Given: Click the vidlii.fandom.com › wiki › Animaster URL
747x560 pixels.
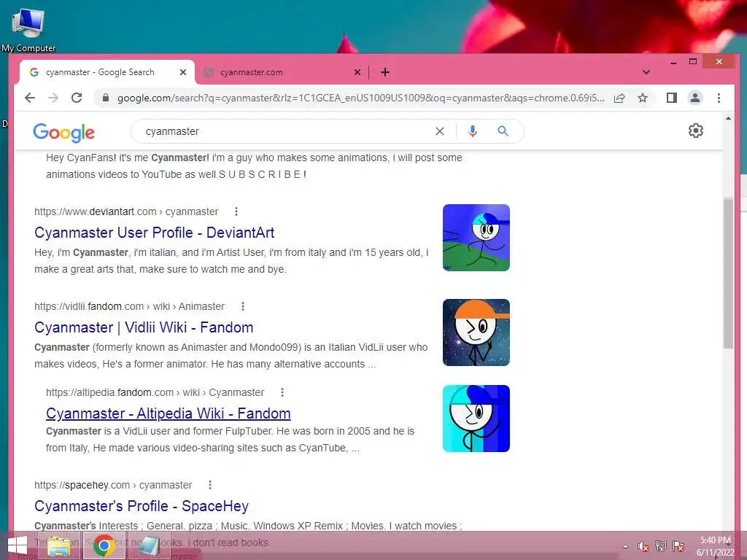Looking at the screenshot, I should click(x=129, y=306).
